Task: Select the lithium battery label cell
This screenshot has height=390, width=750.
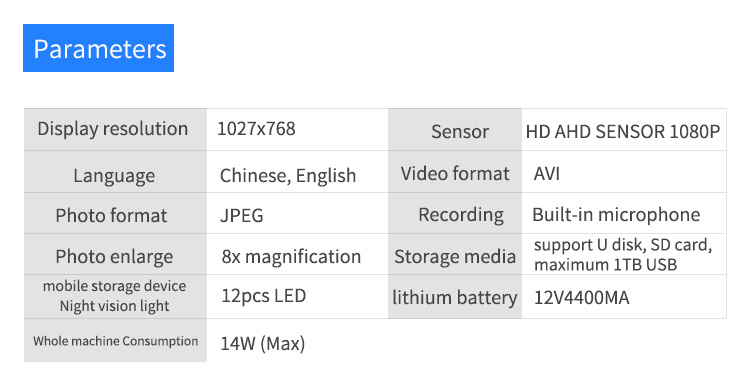Action: [455, 297]
